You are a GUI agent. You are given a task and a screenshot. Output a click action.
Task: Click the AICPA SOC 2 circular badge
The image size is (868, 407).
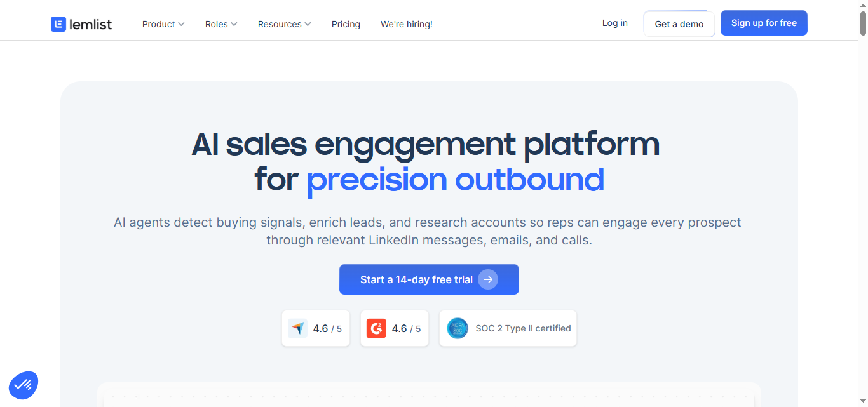[x=457, y=328]
